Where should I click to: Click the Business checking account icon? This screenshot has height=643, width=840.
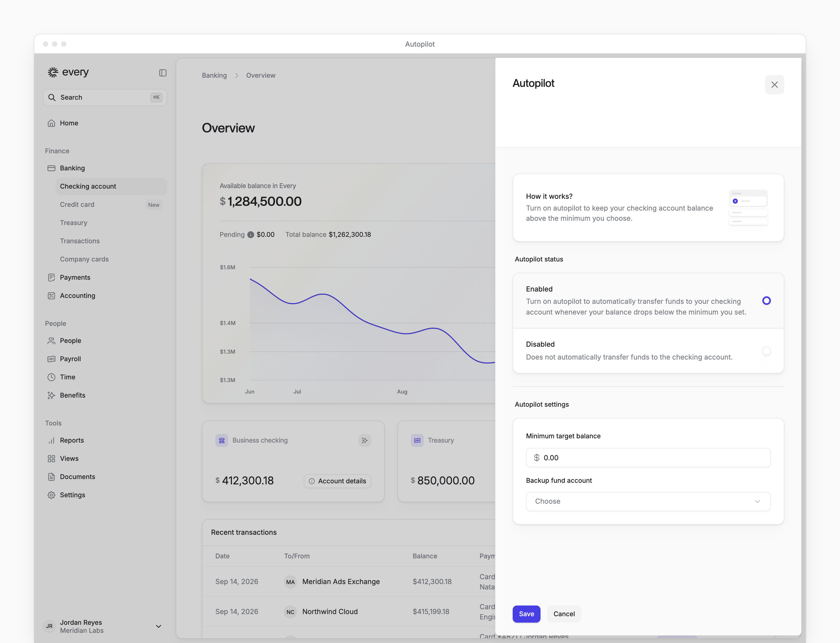[x=222, y=440]
